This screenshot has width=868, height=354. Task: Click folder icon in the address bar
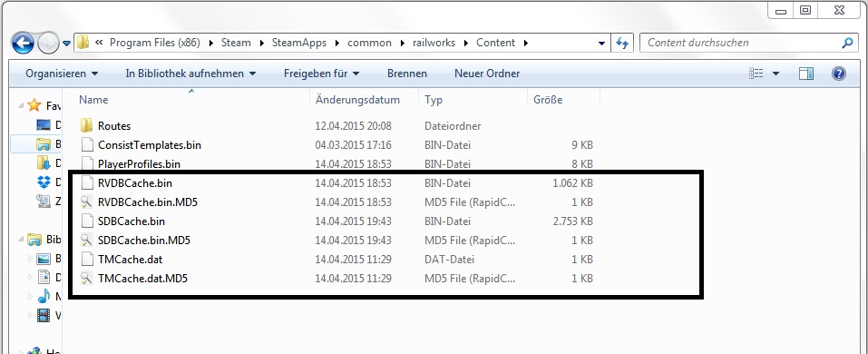point(83,43)
